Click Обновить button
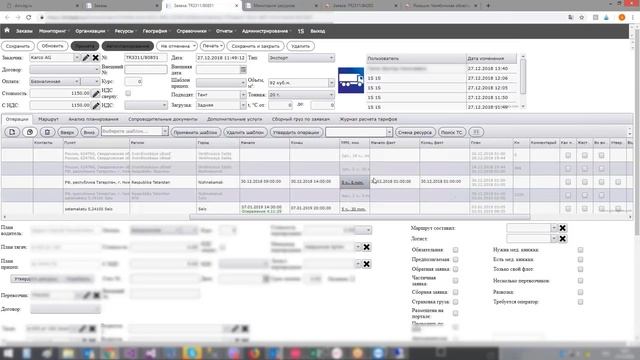 pyautogui.click(x=52, y=46)
